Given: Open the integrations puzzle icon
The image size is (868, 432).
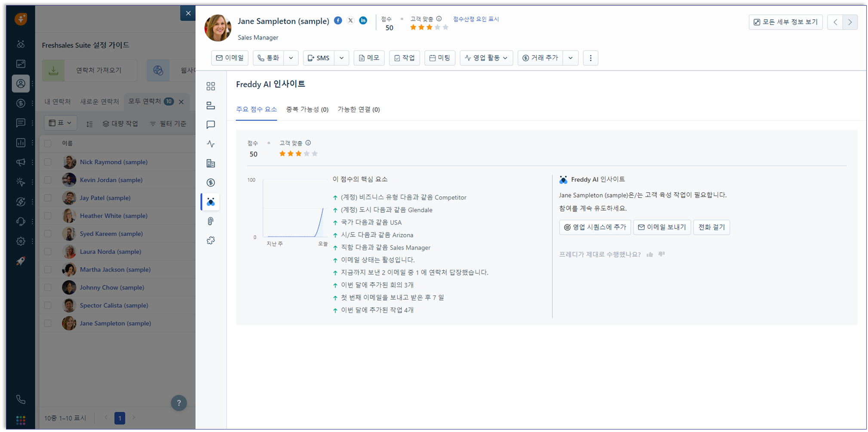Looking at the screenshot, I should [211, 241].
